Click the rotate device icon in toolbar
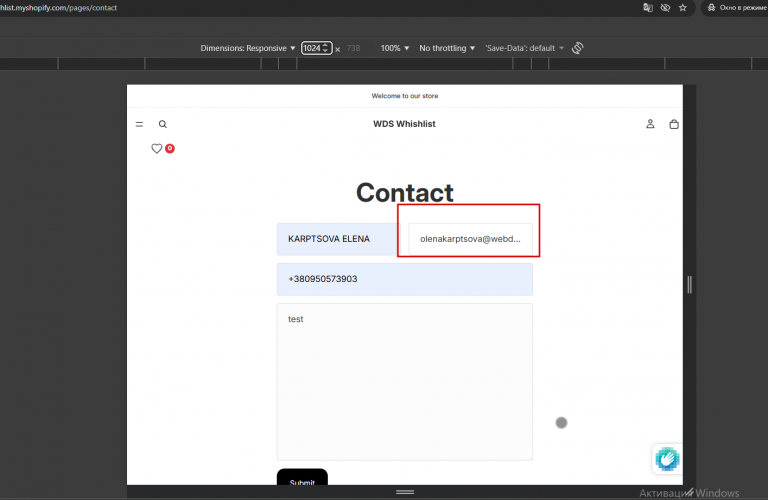The width and height of the screenshot is (768, 500). click(x=578, y=48)
